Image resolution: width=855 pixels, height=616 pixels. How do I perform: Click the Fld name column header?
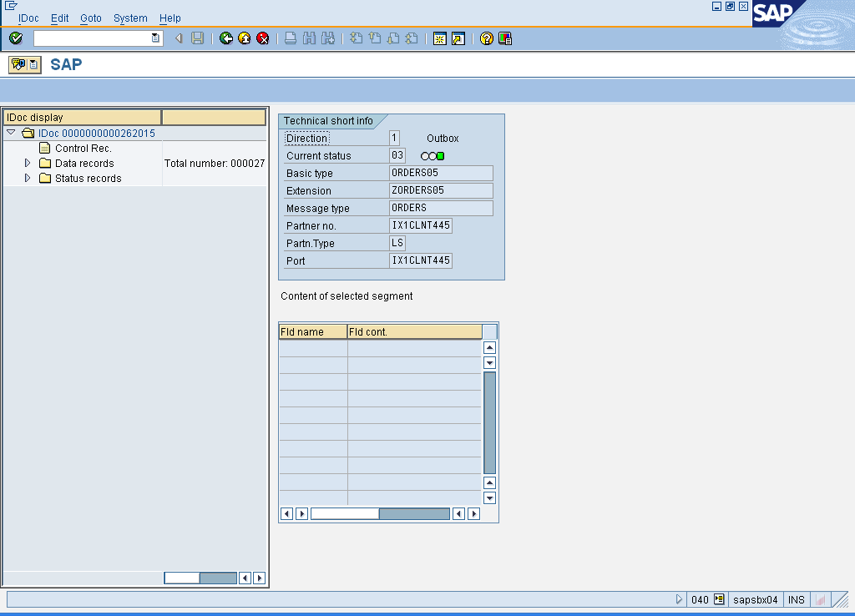click(313, 331)
